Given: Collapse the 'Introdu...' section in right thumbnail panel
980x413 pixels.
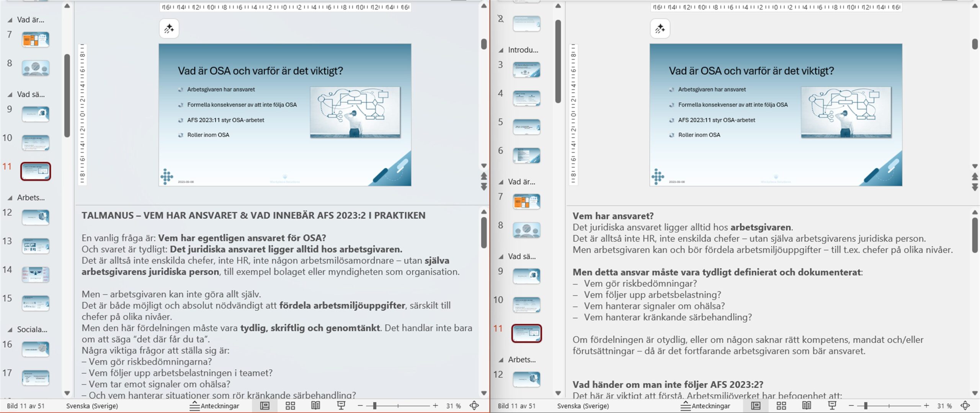Looking at the screenshot, I should (x=501, y=50).
